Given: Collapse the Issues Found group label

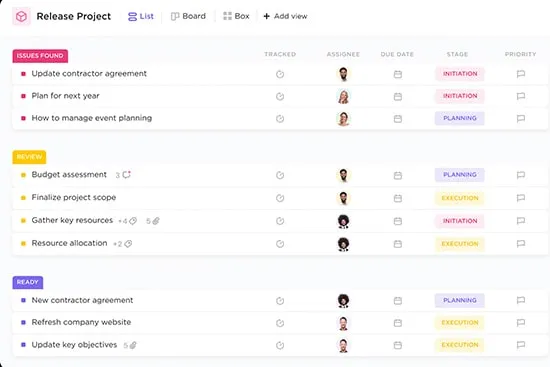Looking at the screenshot, I should click(40, 56).
